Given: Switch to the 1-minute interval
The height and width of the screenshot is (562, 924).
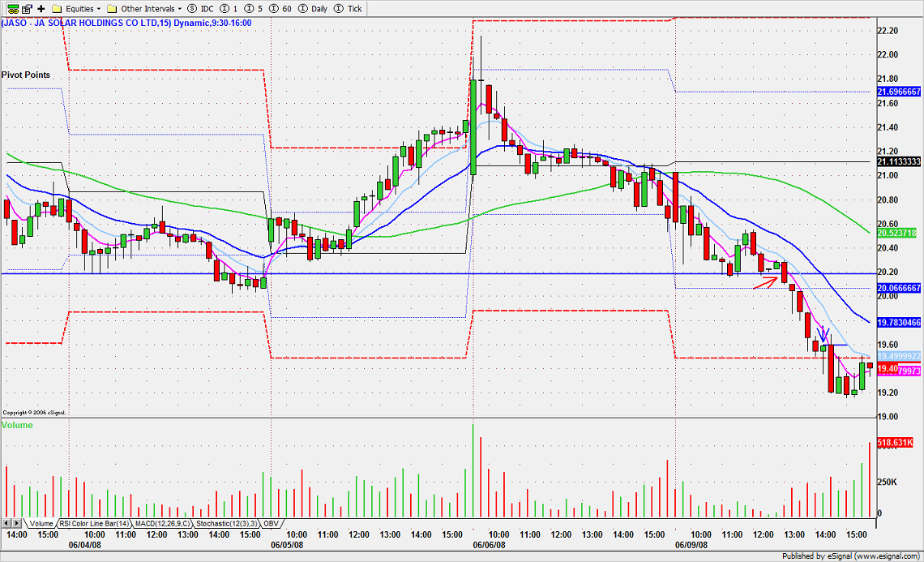Looking at the screenshot, I should tap(229, 8).
